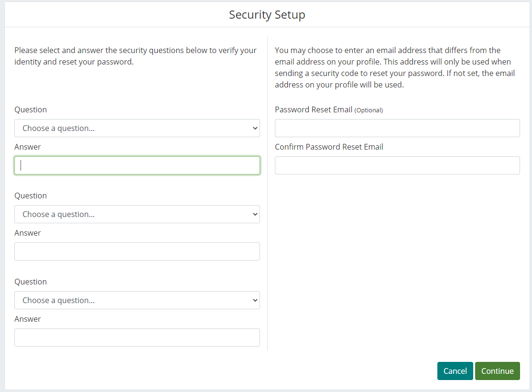Click the Answer label above the highlighted field

[x=27, y=147]
